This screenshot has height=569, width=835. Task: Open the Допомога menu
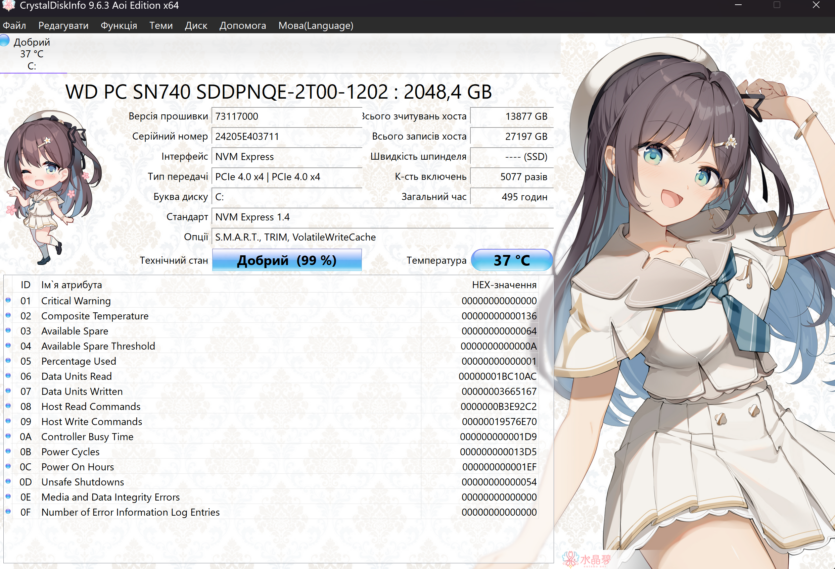pyautogui.click(x=243, y=26)
